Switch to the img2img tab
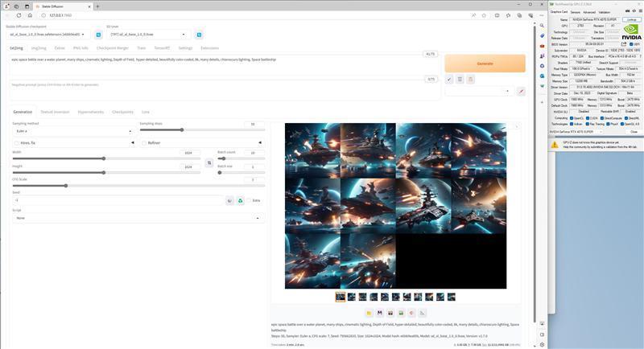 39,48
